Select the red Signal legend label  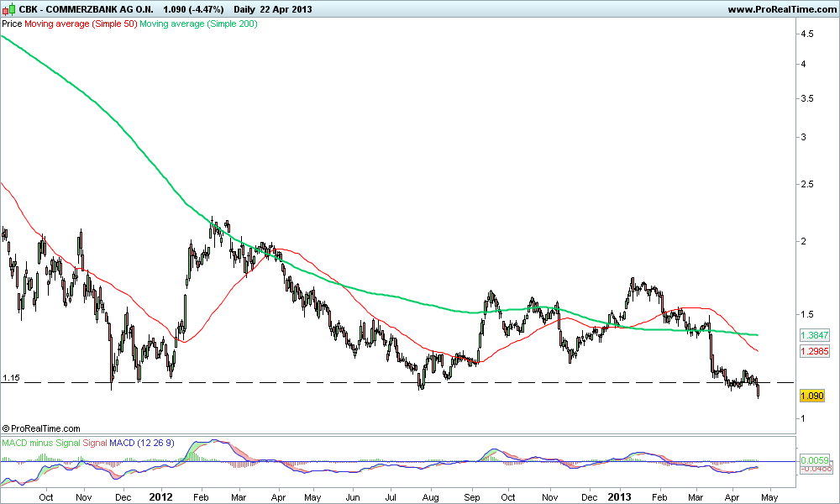95,443
